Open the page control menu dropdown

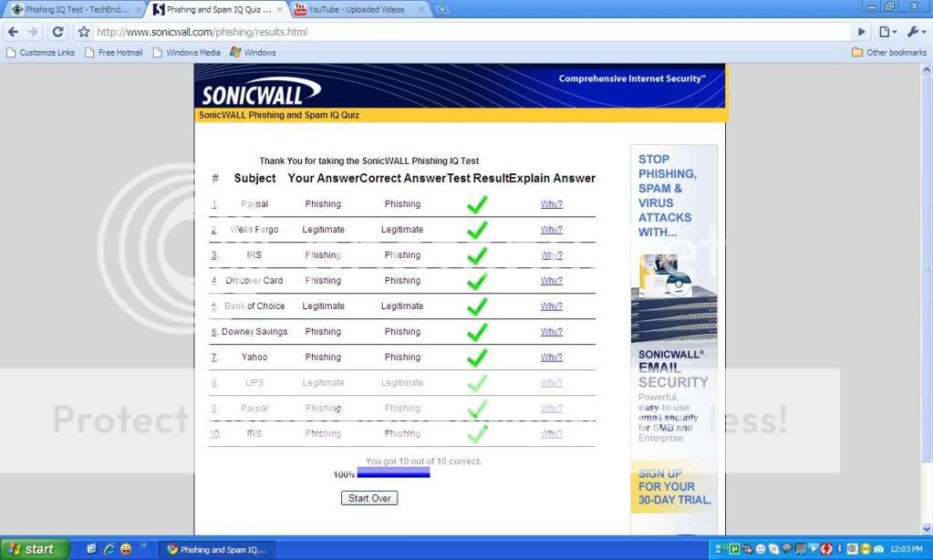887,32
